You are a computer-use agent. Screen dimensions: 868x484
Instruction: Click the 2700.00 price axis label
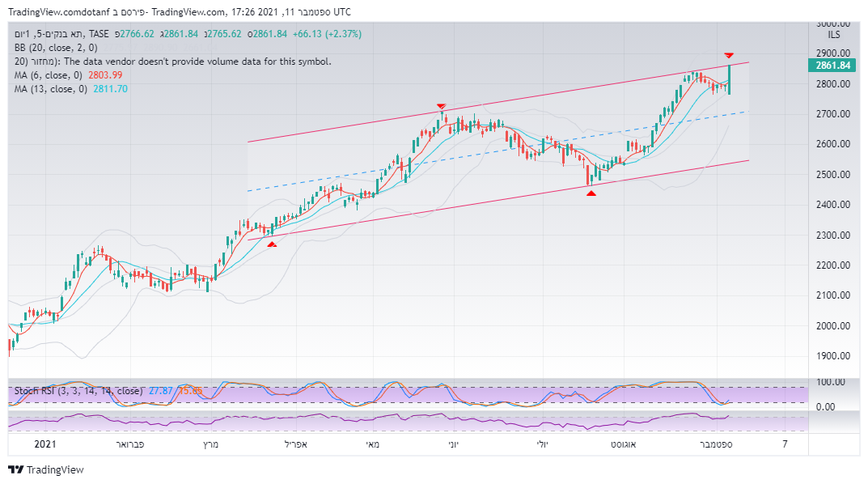click(x=833, y=114)
